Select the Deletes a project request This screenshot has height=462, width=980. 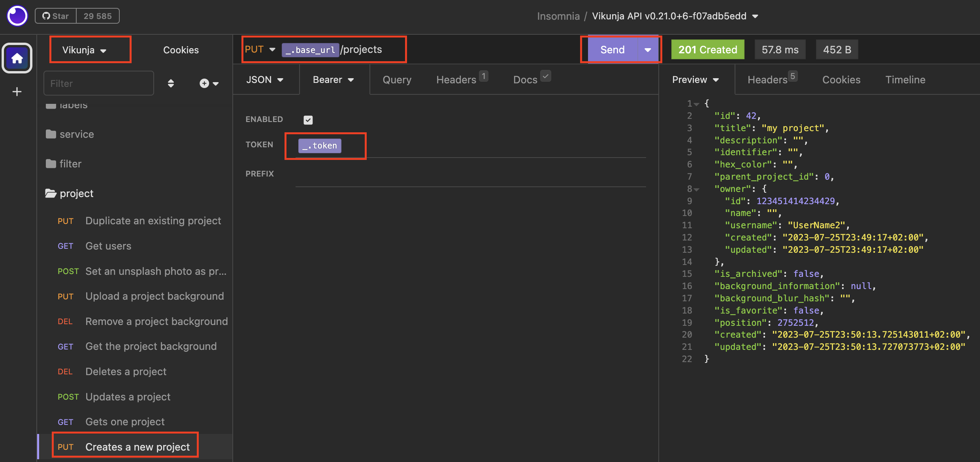pyautogui.click(x=126, y=372)
